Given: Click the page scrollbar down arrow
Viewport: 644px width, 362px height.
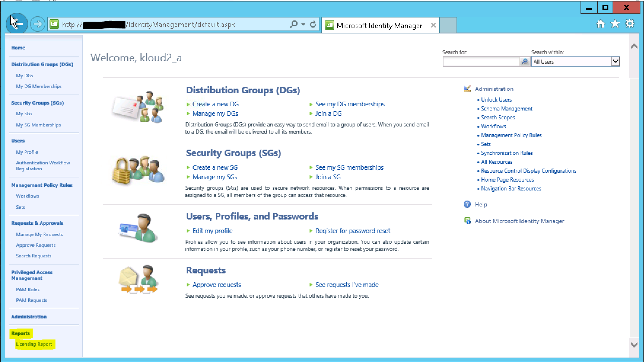Looking at the screenshot, I should pyautogui.click(x=634, y=345).
